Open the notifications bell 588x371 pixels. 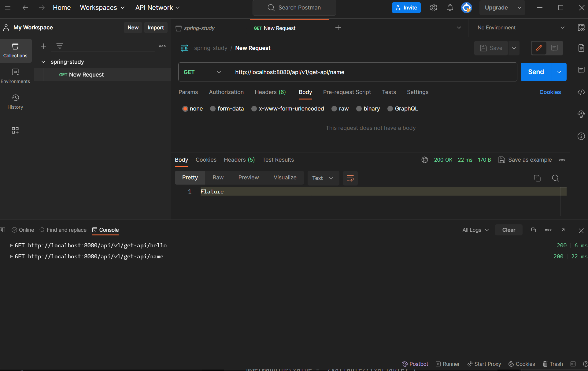pos(450,8)
